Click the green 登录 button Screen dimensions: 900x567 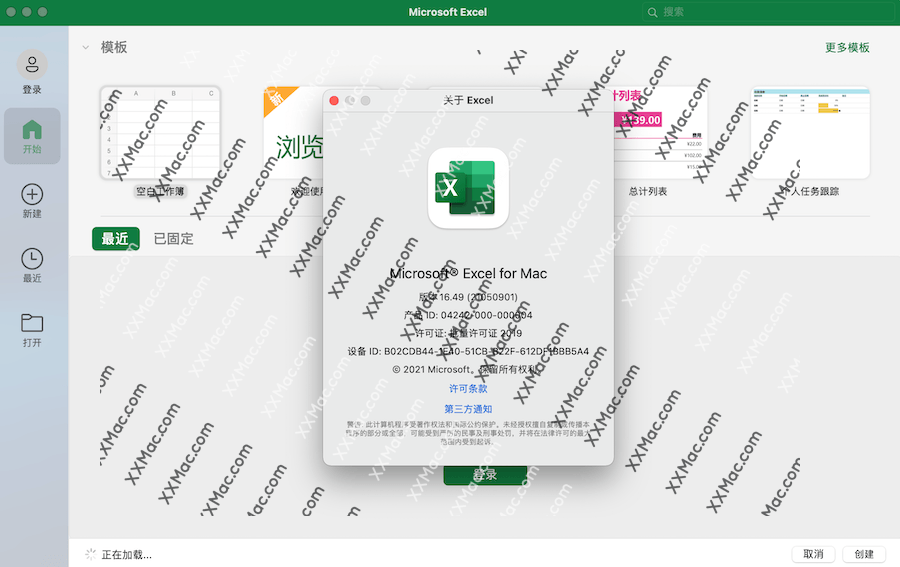(485, 475)
